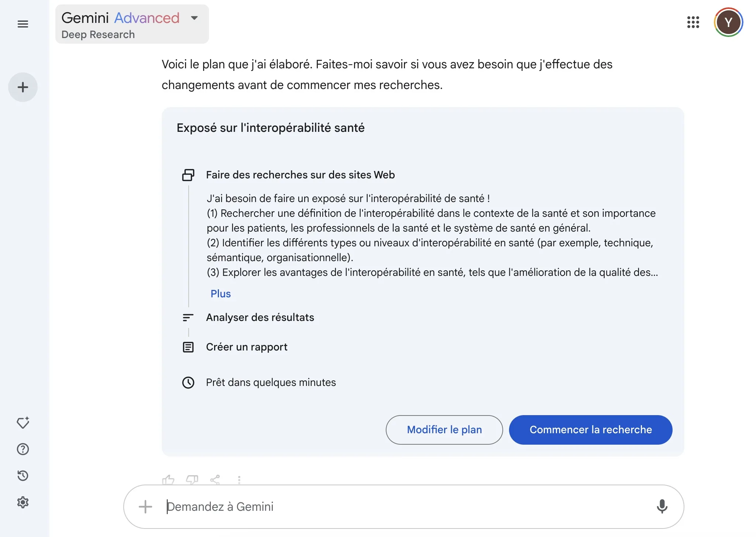Open the hamburger main menu

pos(23,24)
